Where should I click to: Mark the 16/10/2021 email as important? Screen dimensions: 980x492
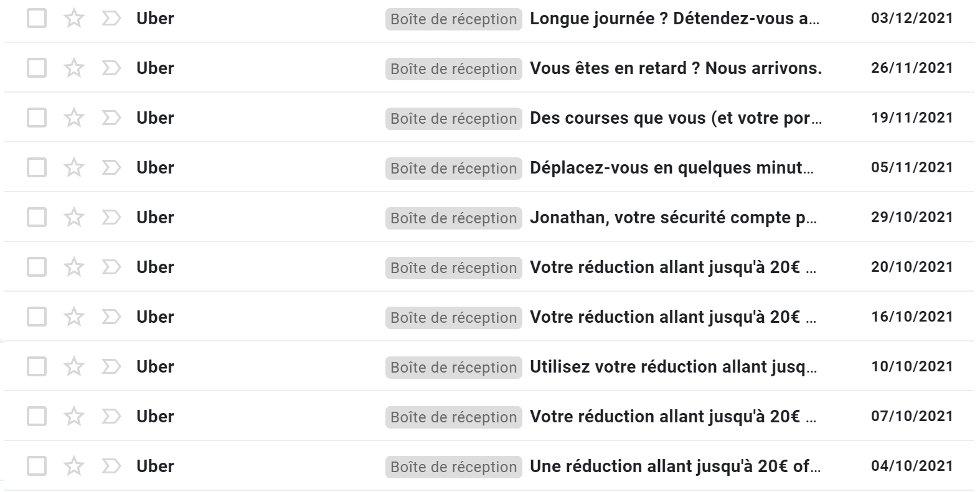(111, 317)
